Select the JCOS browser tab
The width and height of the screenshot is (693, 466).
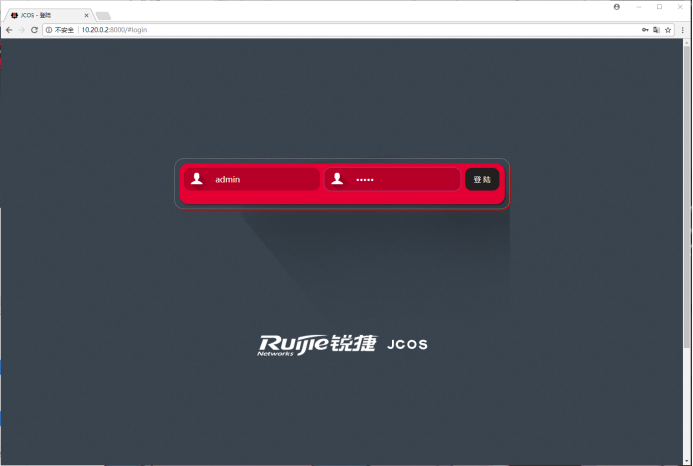[x=49, y=15]
